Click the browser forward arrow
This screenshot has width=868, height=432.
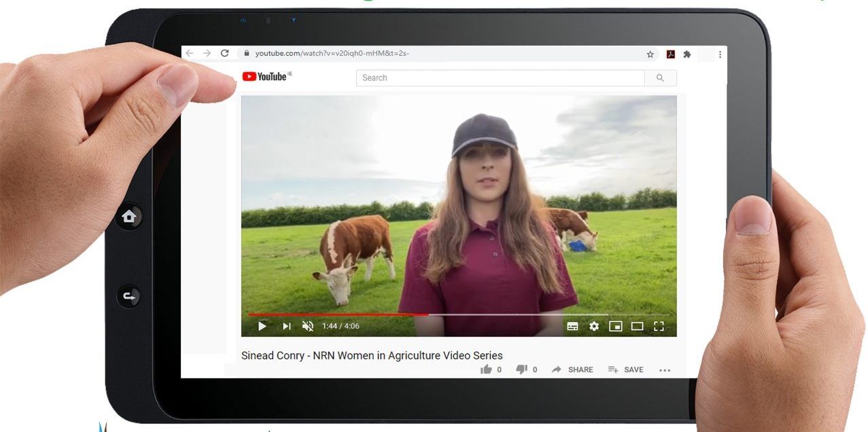click(x=207, y=53)
